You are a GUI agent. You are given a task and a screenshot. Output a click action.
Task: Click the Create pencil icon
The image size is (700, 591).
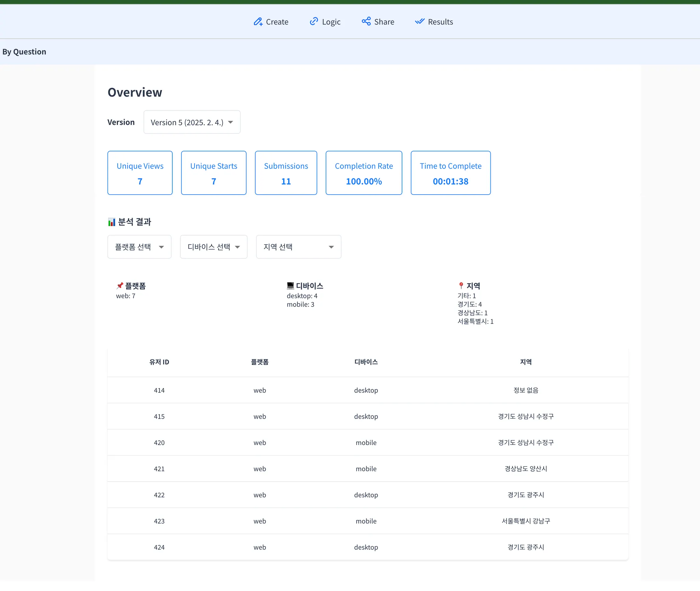(x=258, y=22)
